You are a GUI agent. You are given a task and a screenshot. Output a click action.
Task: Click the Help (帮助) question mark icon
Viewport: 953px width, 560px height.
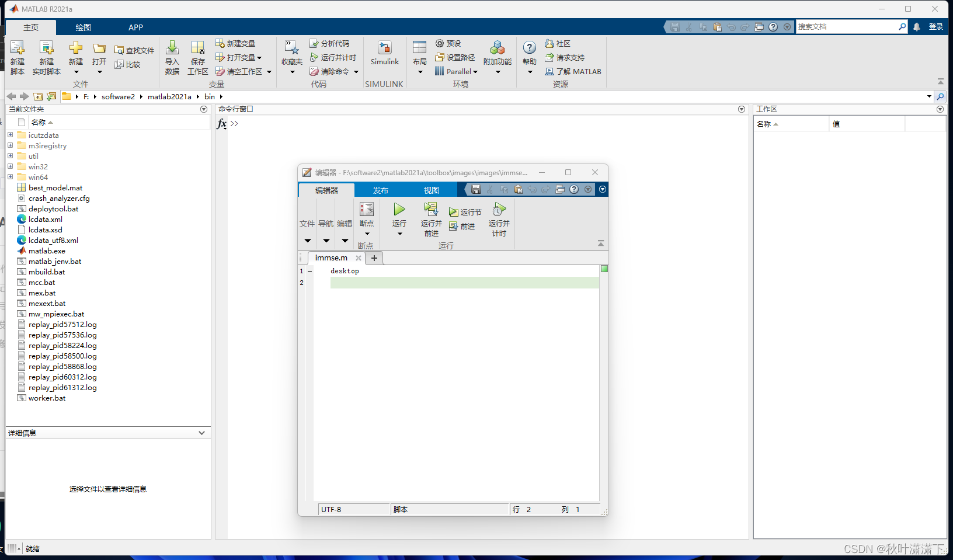click(530, 47)
